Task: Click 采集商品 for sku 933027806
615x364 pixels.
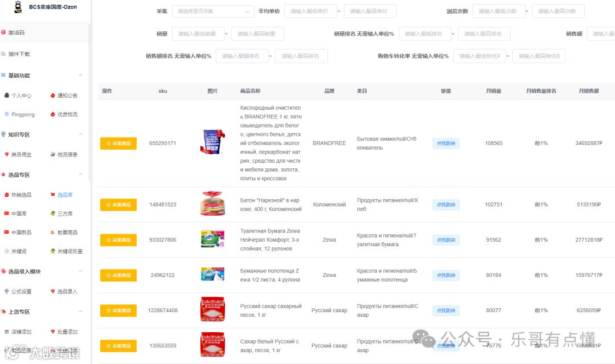Action: click(118, 240)
